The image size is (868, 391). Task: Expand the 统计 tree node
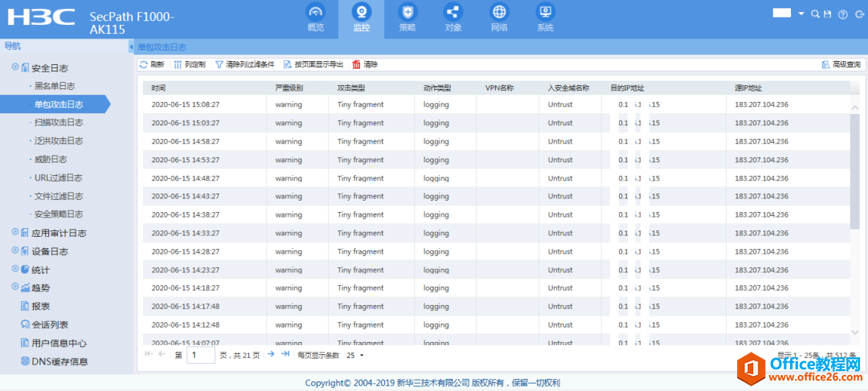click(15, 269)
